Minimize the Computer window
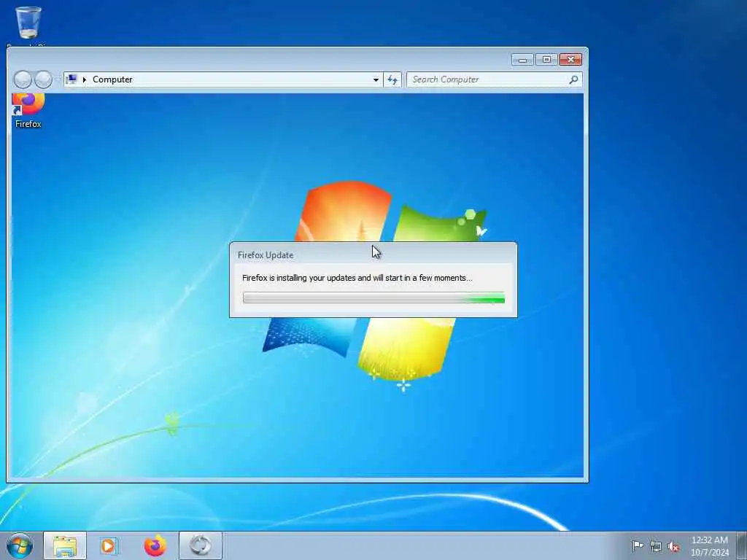This screenshot has width=747, height=560. tap(522, 60)
